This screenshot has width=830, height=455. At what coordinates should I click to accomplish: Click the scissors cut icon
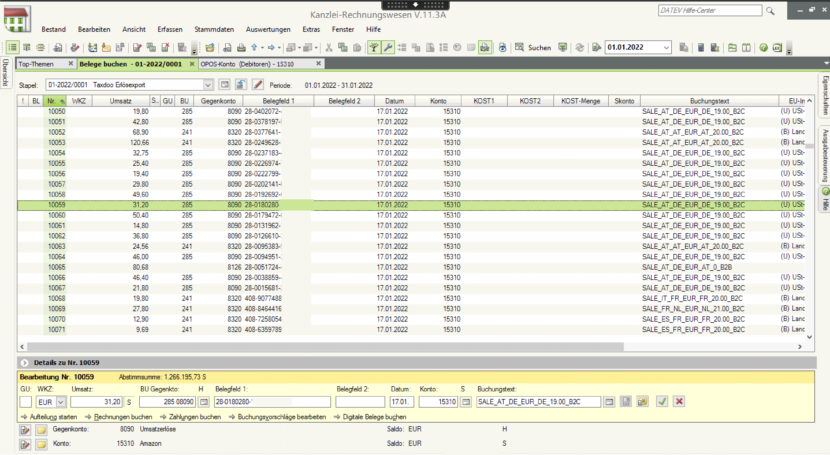point(329,48)
